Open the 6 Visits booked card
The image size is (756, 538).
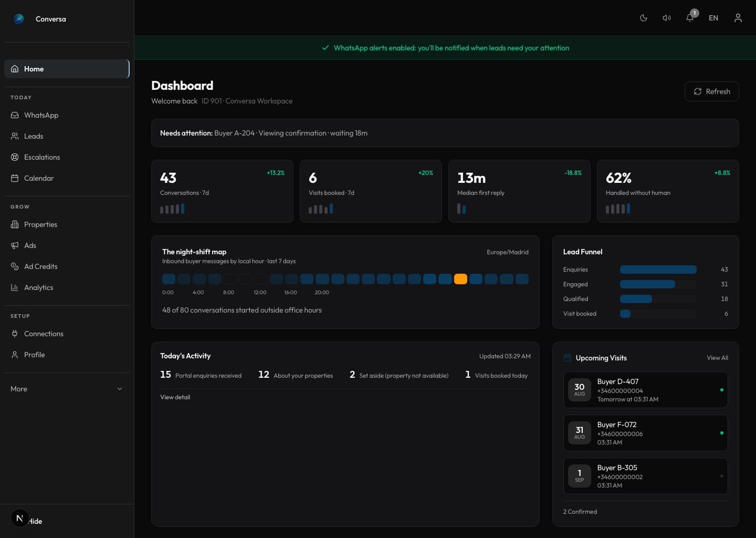coord(371,191)
